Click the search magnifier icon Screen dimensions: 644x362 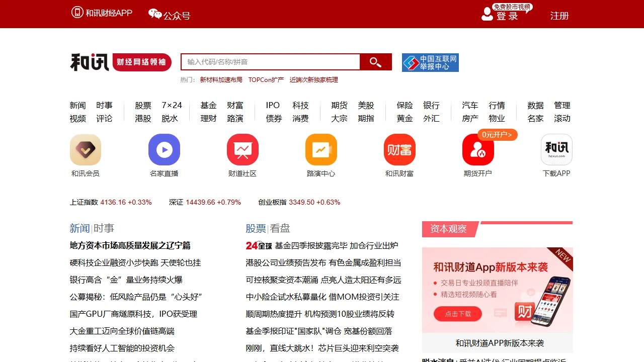tap(375, 61)
